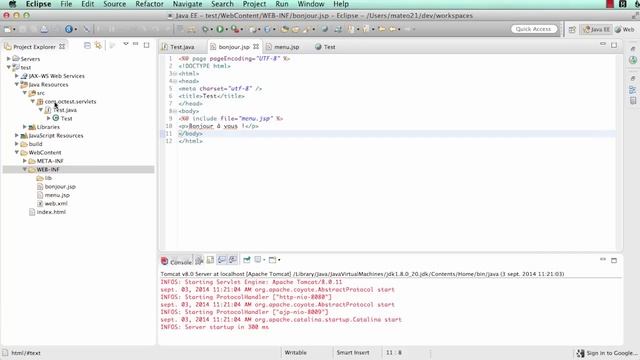Click the Clear Console icon
Viewport: 640px width, 360px height.
pyautogui.click(x=199, y=260)
